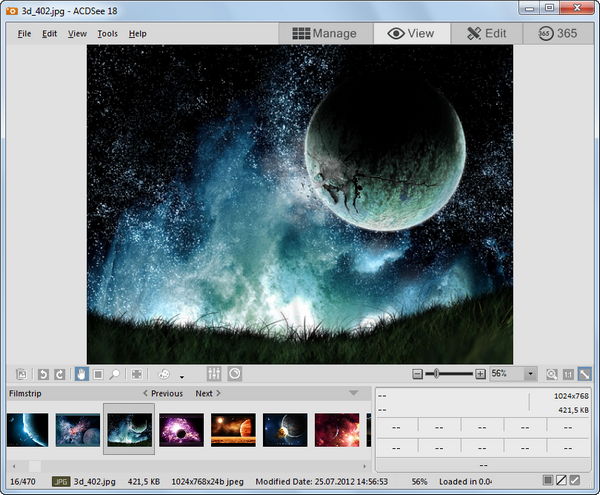Click the Actual Size 1:1 icon

point(568,374)
